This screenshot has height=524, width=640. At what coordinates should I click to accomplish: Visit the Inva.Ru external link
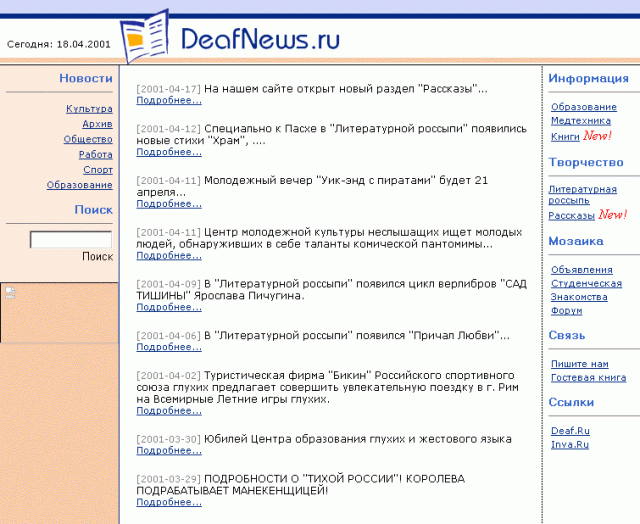[570, 445]
